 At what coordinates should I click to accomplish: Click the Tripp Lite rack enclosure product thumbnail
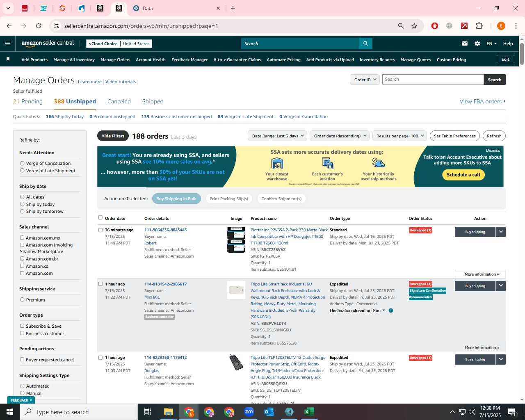click(236, 290)
